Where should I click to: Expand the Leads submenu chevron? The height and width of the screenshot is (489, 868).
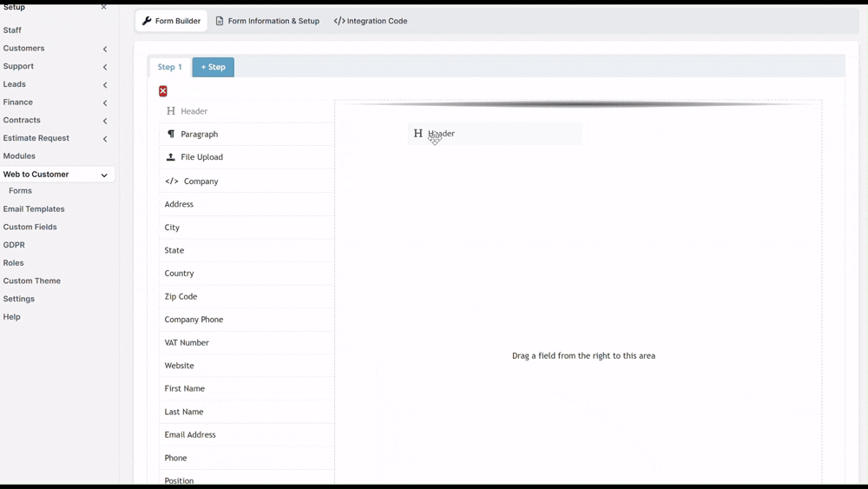click(x=105, y=85)
